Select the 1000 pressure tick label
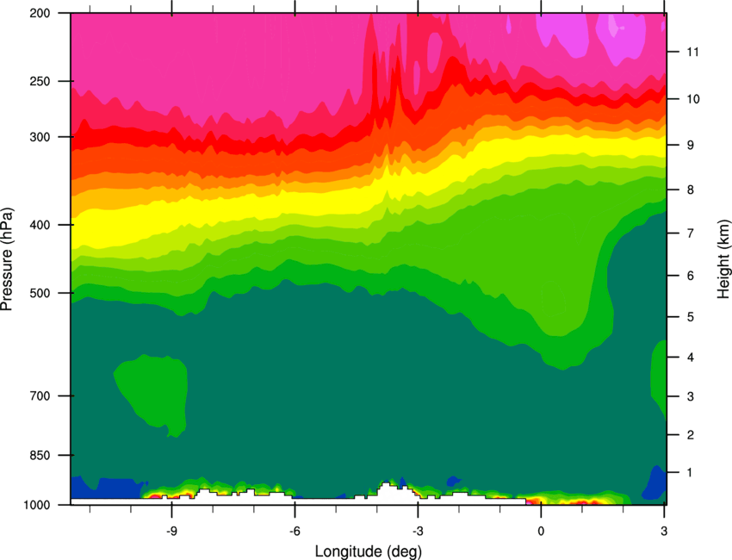Screen dimensions: 732x560 tap(37, 506)
